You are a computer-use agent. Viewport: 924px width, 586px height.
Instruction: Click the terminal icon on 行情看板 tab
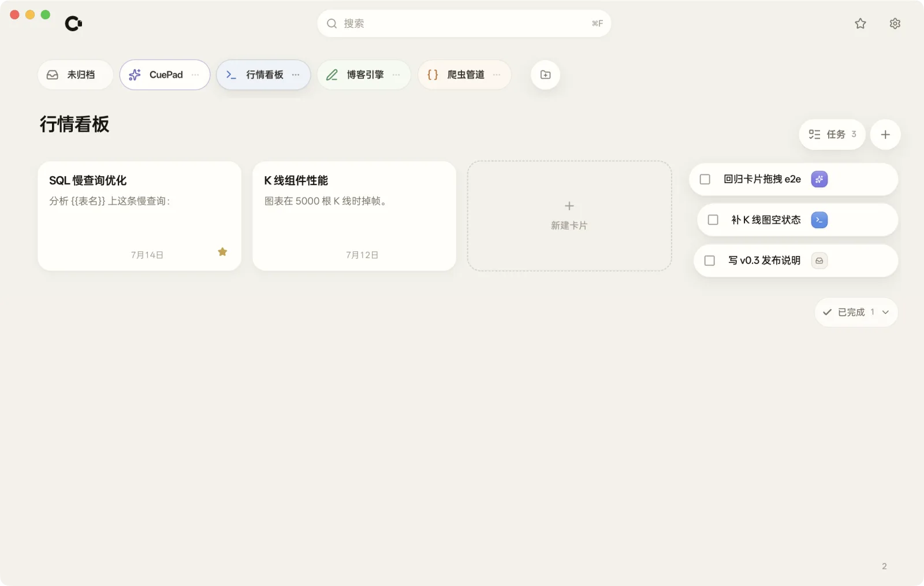tap(231, 75)
